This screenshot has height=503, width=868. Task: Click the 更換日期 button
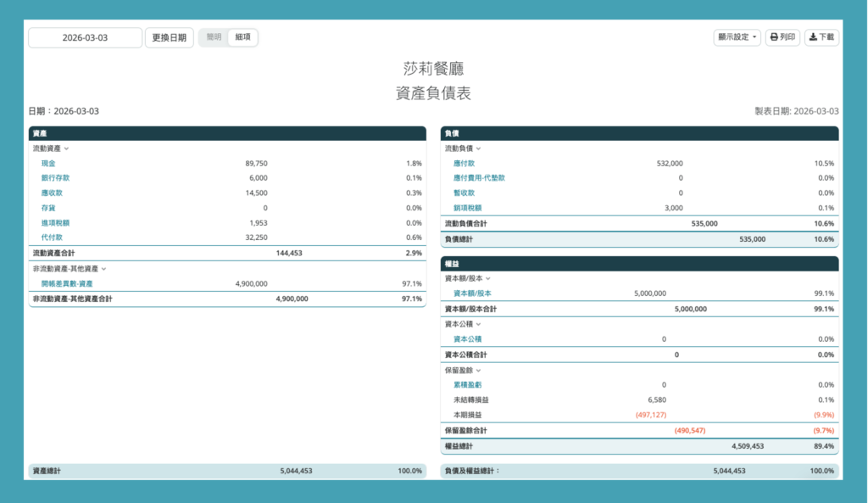tap(169, 38)
